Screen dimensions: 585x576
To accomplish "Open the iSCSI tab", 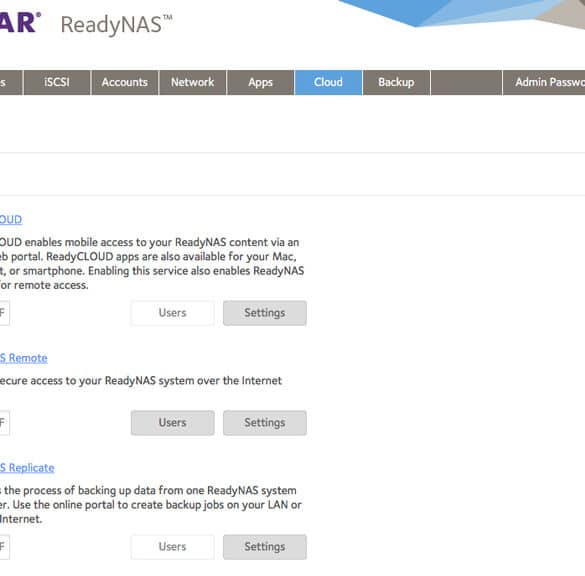I will click(x=57, y=82).
